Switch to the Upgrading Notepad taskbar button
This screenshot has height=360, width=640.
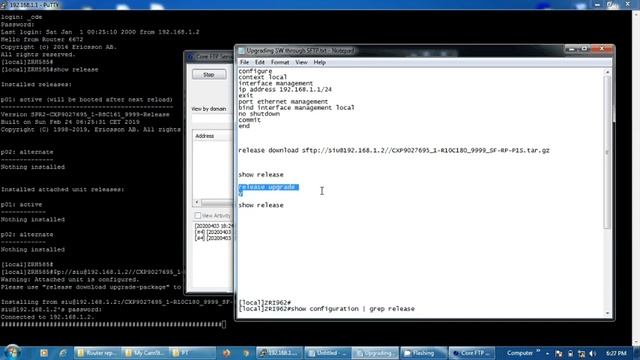tap(375, 353)
